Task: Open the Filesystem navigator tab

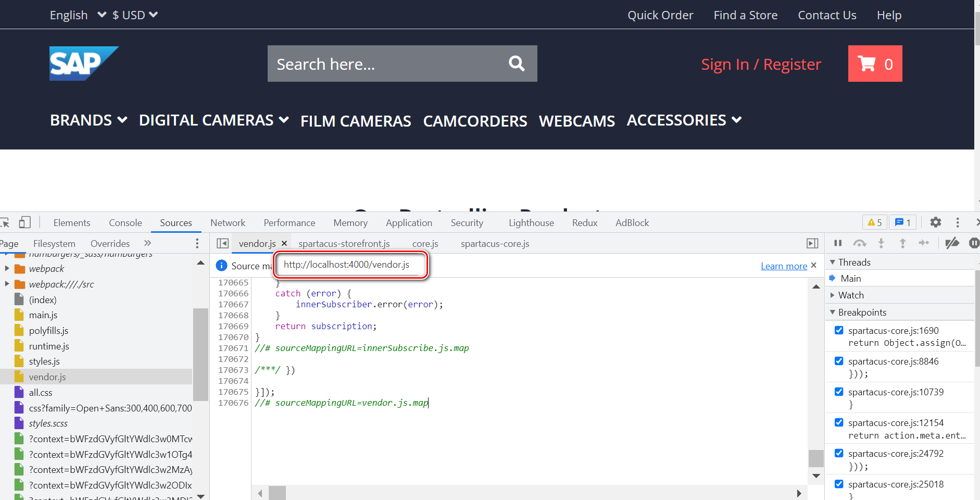Action: pyautogui.click(x=54, y=243)
